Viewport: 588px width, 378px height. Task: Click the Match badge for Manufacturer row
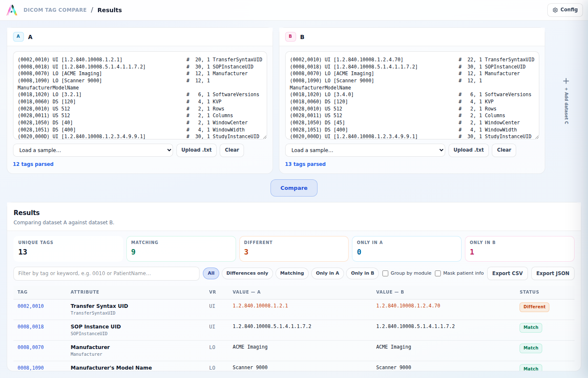click(x=530, y=348)
